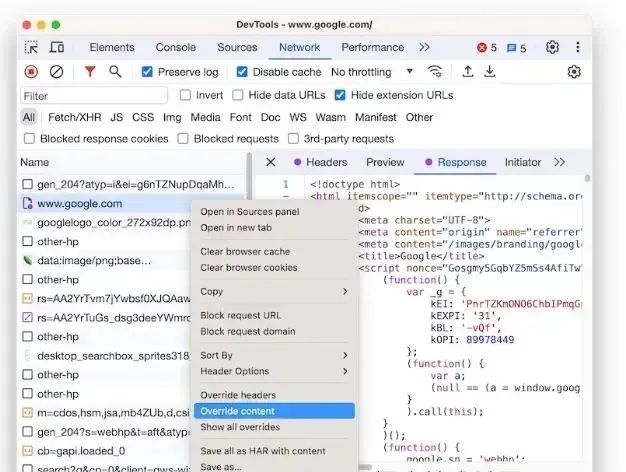626x472 pixels.
Task: Expand more DevTools panels chevron
Action: coord(424,47)
